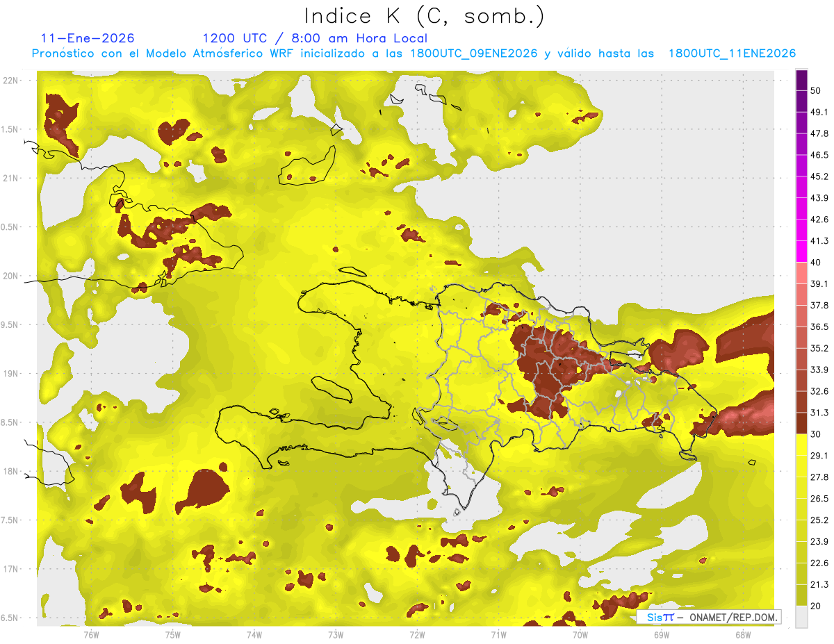Pick the salmon swatch between 39.1 and 40
834x644 pixels.
(x=801, y=273)
